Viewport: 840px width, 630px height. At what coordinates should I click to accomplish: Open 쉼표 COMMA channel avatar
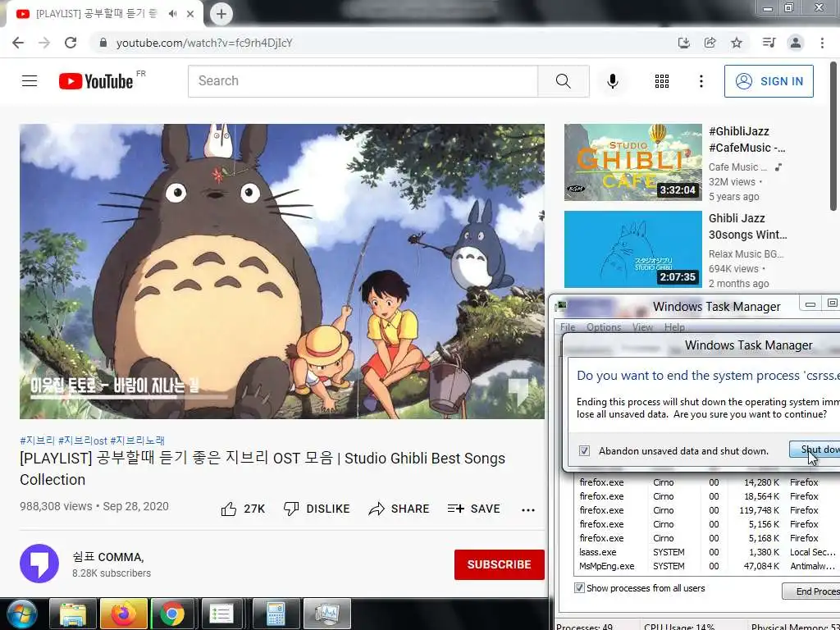point(39,564)
